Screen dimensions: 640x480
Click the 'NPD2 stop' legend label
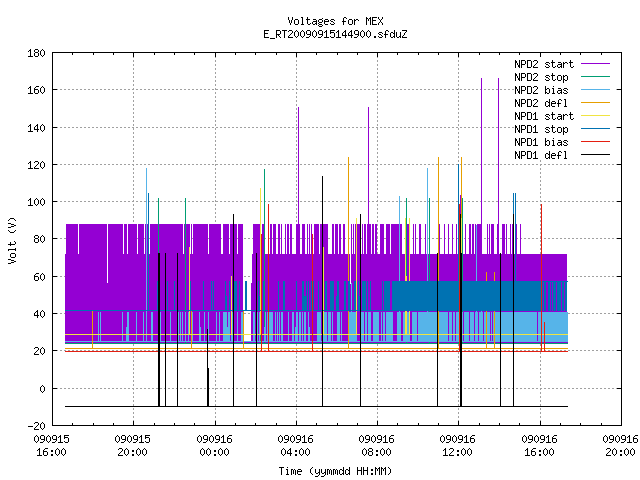541,77
